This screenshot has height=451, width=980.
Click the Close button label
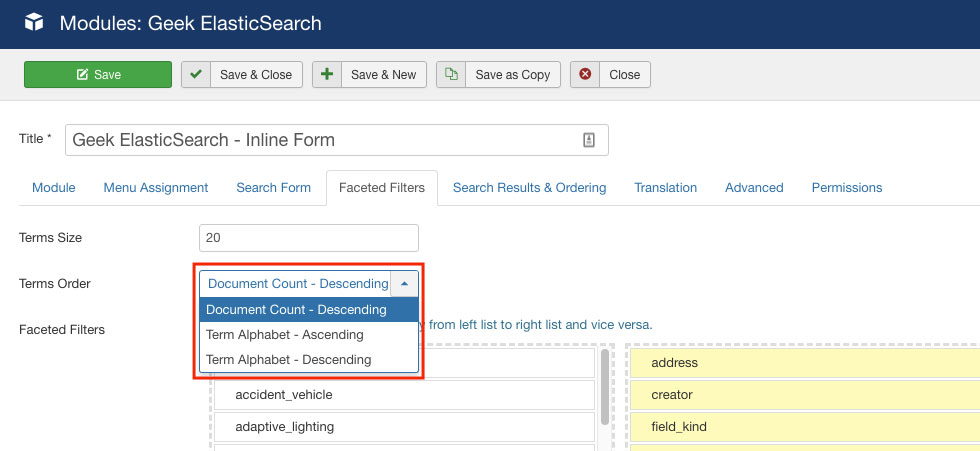pos(624,74)
